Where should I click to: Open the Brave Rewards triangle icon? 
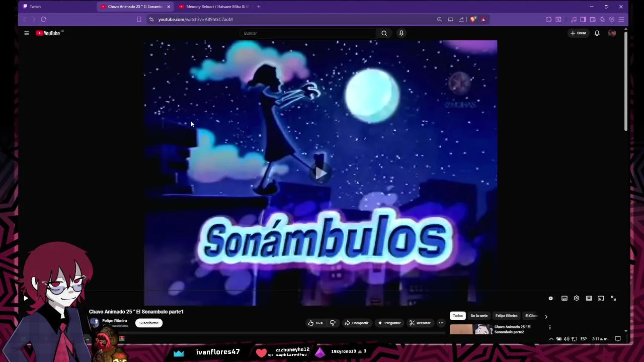coord(483,19)
